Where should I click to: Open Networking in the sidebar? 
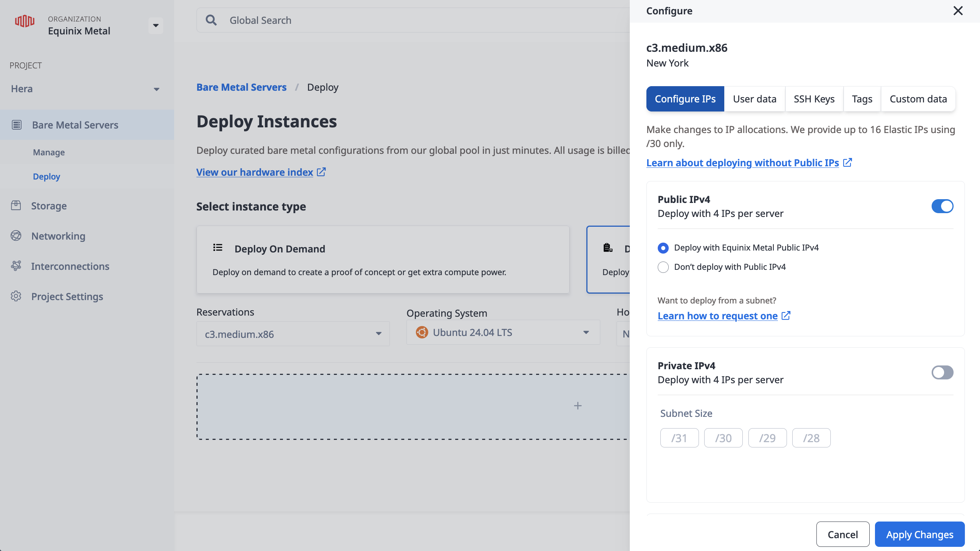click(58, 236)
